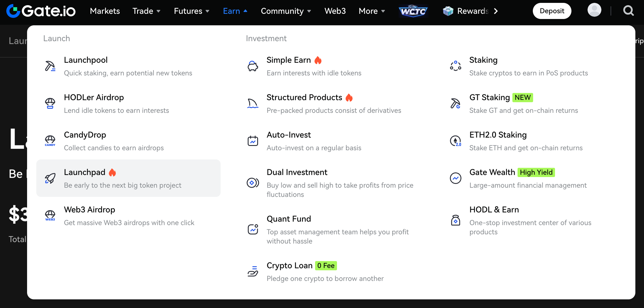The image size is (644, 308).
Task: Click the Launchpool pickaxe icon
Action: [50, 66]
